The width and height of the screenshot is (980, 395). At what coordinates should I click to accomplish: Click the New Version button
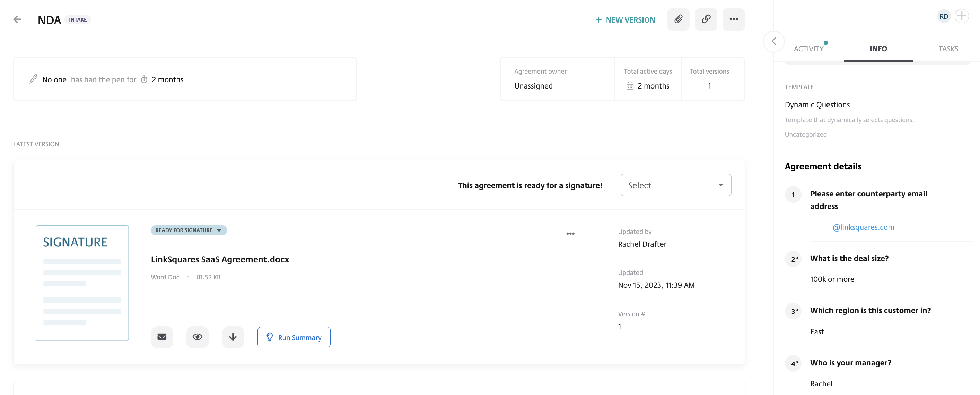[x=625, y=20]
